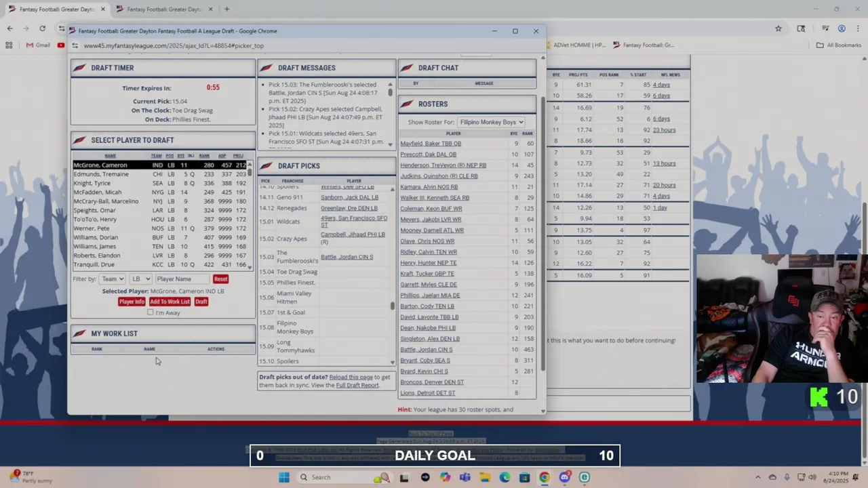Open the Full Draft Report link
Viewport: 868px width, 488px height.
pyautogui.click(x=357, y=385)
